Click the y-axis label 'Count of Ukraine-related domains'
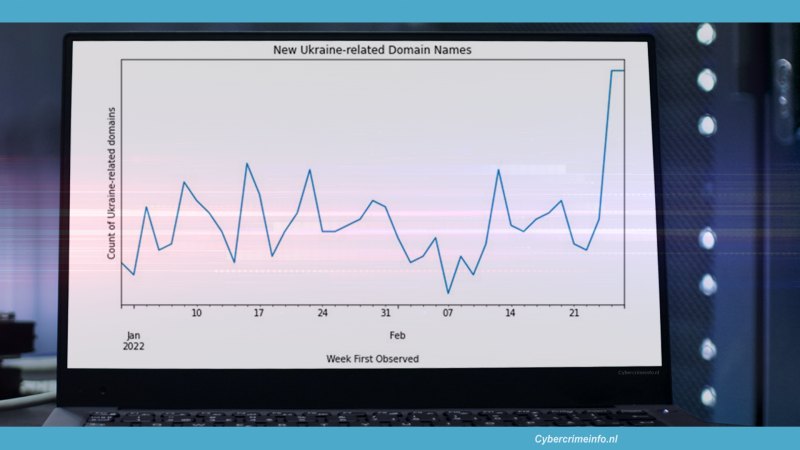Screen dimensions: 800x450 click(111, 183)
